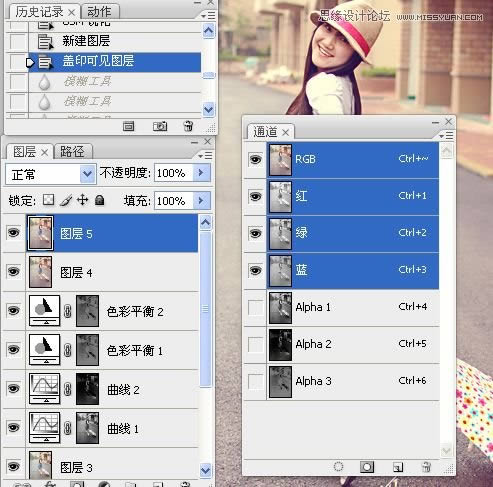Image resolution: width=493 pixels, height=487 pixels.
Task: Open blend mode dropdown showing 正常
Action: click(x=51, y=174)
